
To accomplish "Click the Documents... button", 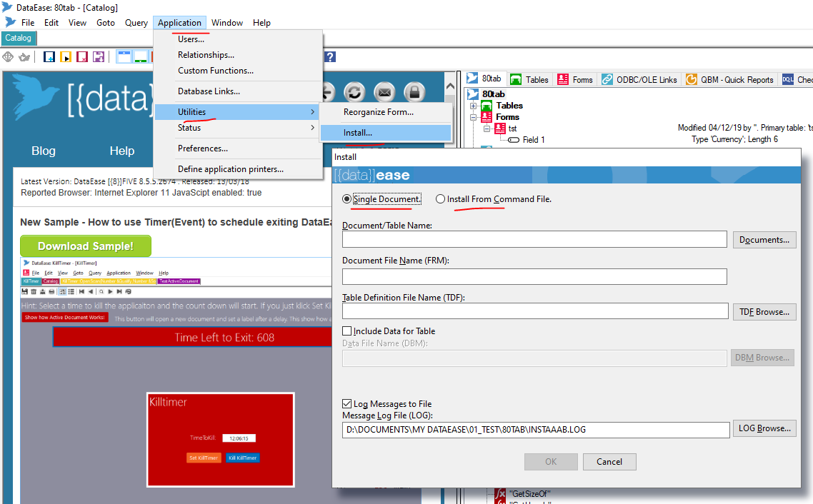I will [x=764, y=240].
